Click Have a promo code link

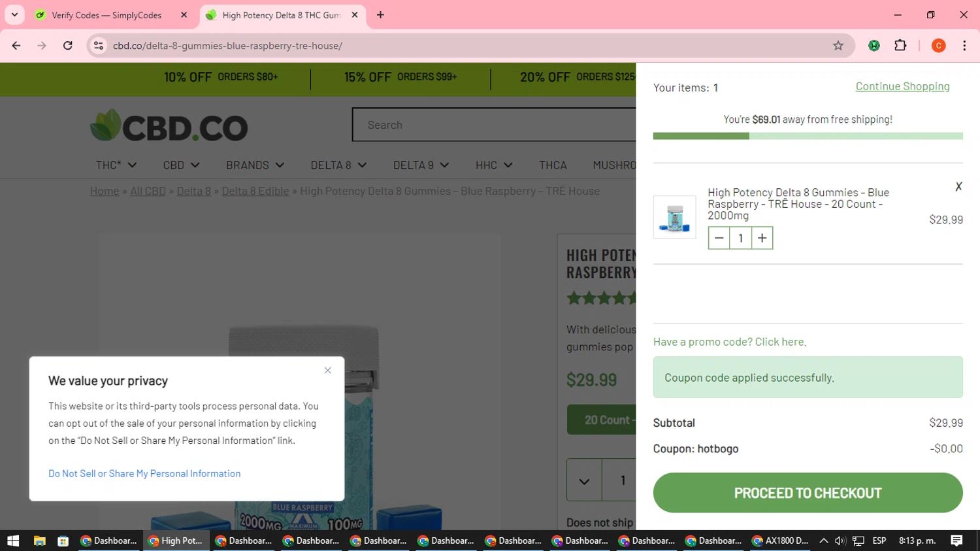click(730, 342)
